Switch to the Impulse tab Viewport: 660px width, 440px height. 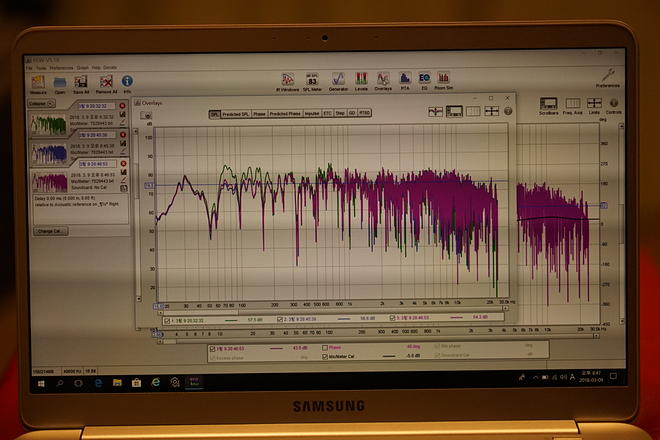311,114
